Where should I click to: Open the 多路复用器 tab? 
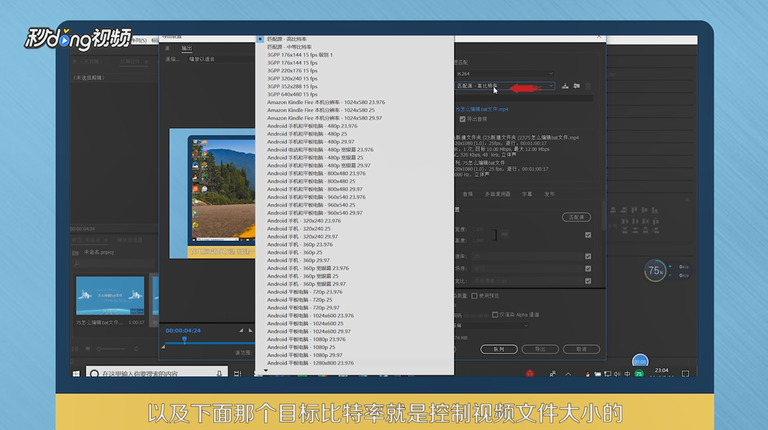[498, 194]
